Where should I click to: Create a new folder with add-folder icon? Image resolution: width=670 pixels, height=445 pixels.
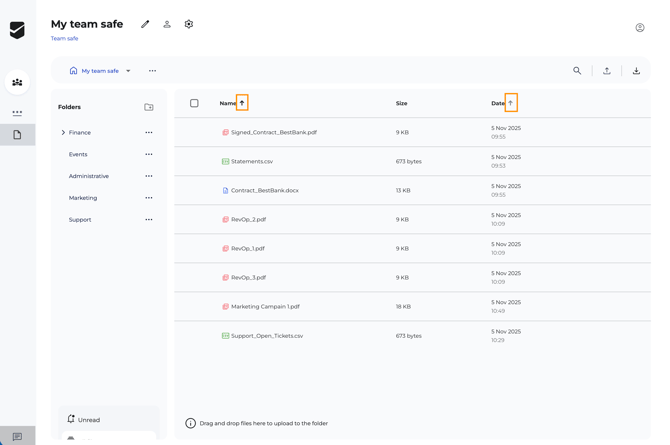pyautogui.click(x=149, y=107)
